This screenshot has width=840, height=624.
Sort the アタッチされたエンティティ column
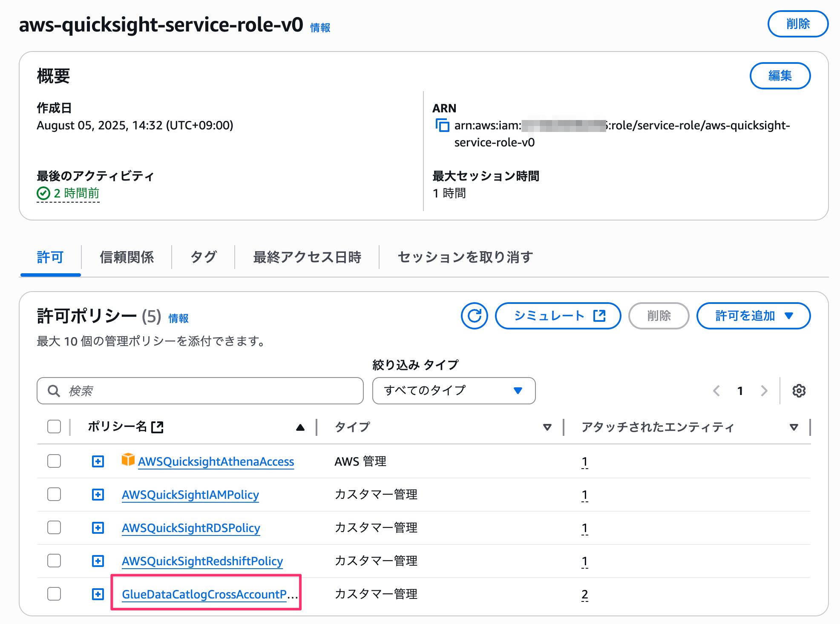pos(794,427)
